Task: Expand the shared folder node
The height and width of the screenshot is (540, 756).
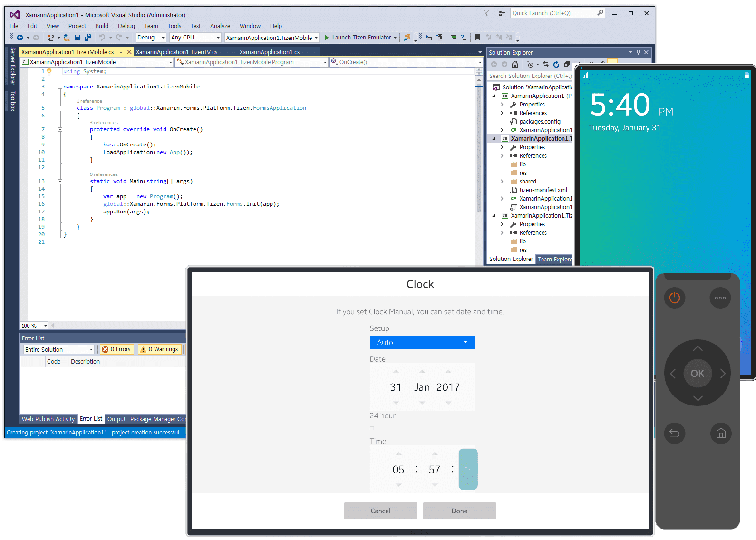Action: (x=502, y=182)
